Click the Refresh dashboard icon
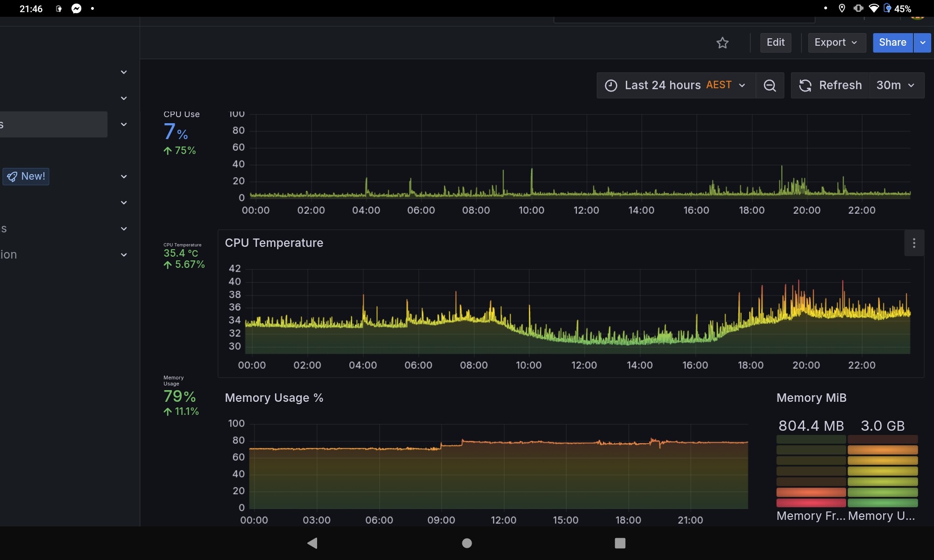934x560 pixels. click(805, 85)
